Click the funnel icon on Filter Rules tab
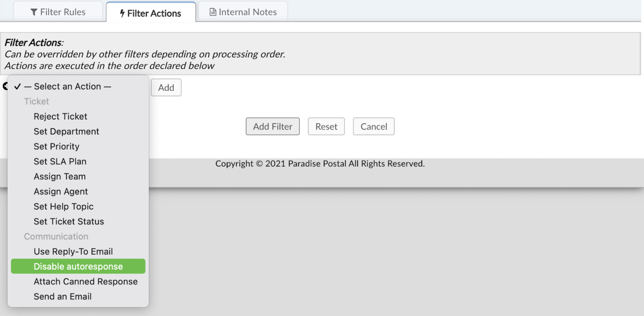 pyautogui.click(x=34, y=12)
